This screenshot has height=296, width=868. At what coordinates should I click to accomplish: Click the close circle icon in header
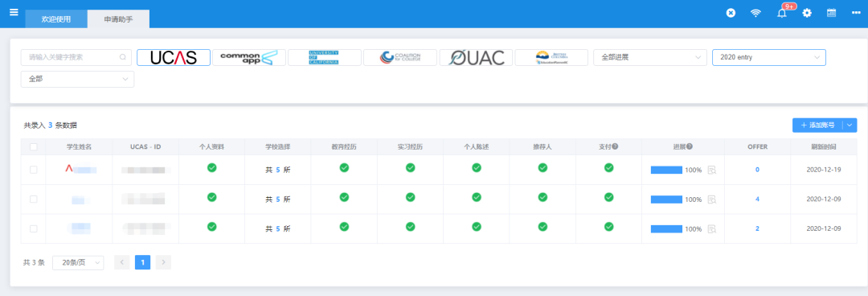click(731, 13)
